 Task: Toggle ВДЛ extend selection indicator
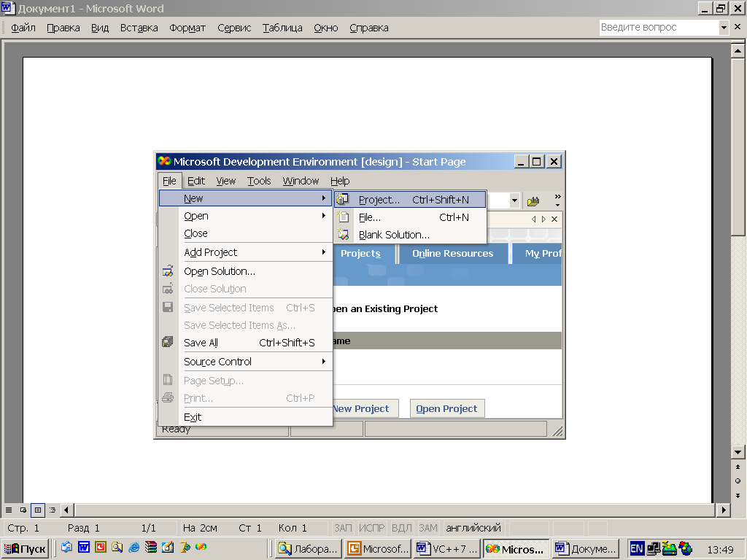402,528
